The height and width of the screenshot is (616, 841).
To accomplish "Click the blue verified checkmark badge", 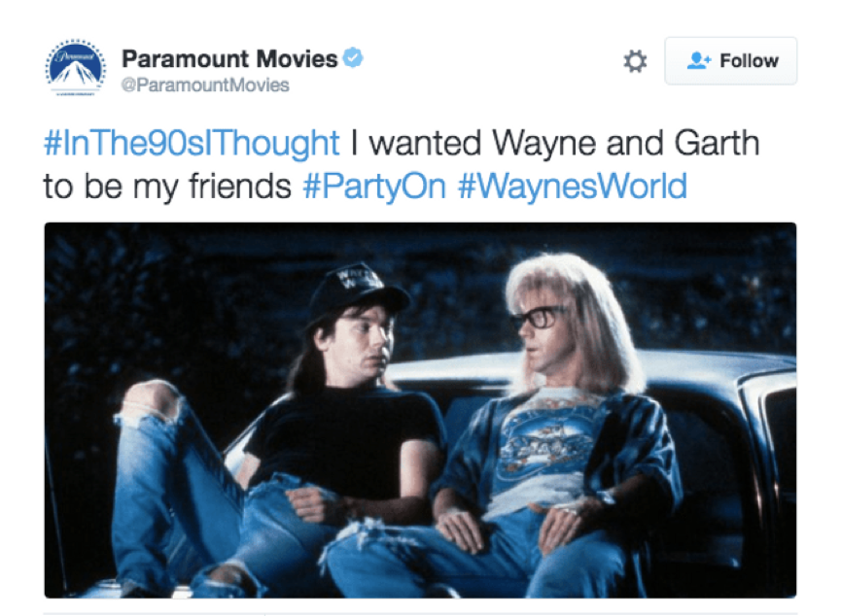I will pyautogui.click(x=353, y=58).
